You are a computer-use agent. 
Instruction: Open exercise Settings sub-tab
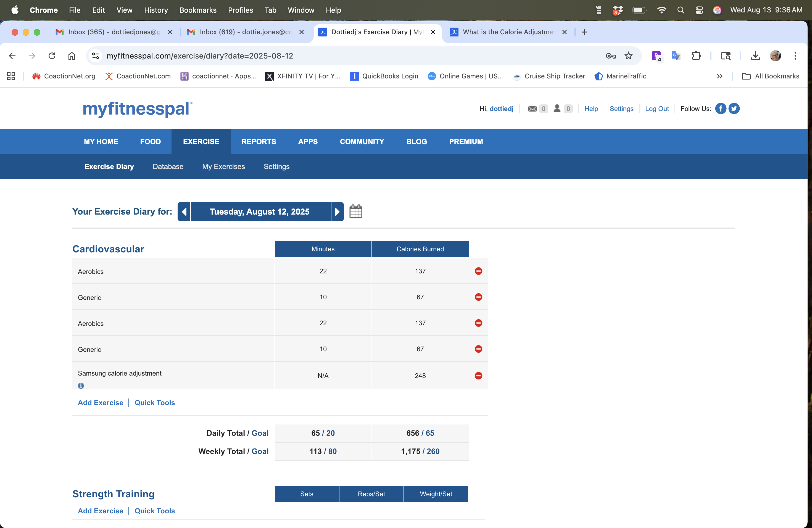click(277, 167)
